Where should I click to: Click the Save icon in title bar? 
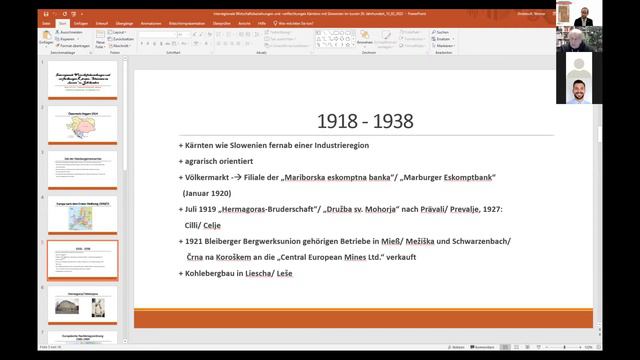point(46,14)
